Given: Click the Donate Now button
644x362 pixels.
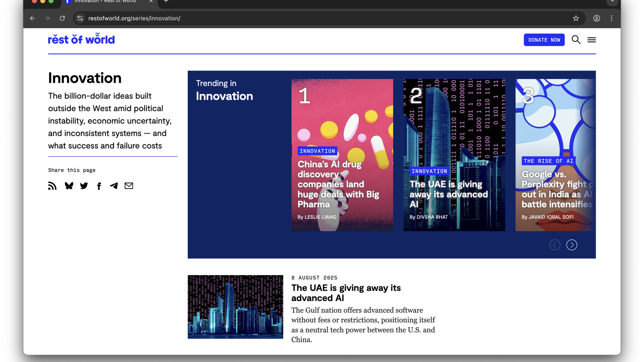Looking at the screenshot, I should pyautogui.click(x=544, y=40).
